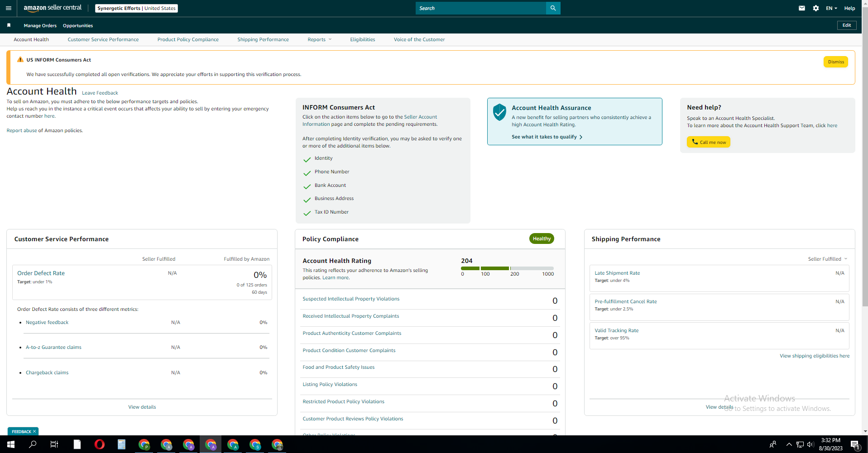The image size is (868, 453).
Task: Open Suspected Intellectual Property Violations
Action: click(x=351, y=299)
